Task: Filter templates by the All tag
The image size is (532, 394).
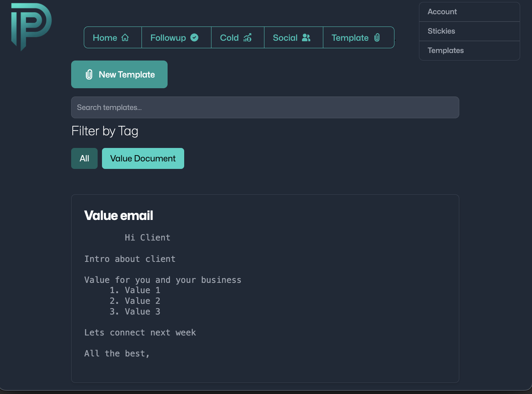Action: click(84, 159)
